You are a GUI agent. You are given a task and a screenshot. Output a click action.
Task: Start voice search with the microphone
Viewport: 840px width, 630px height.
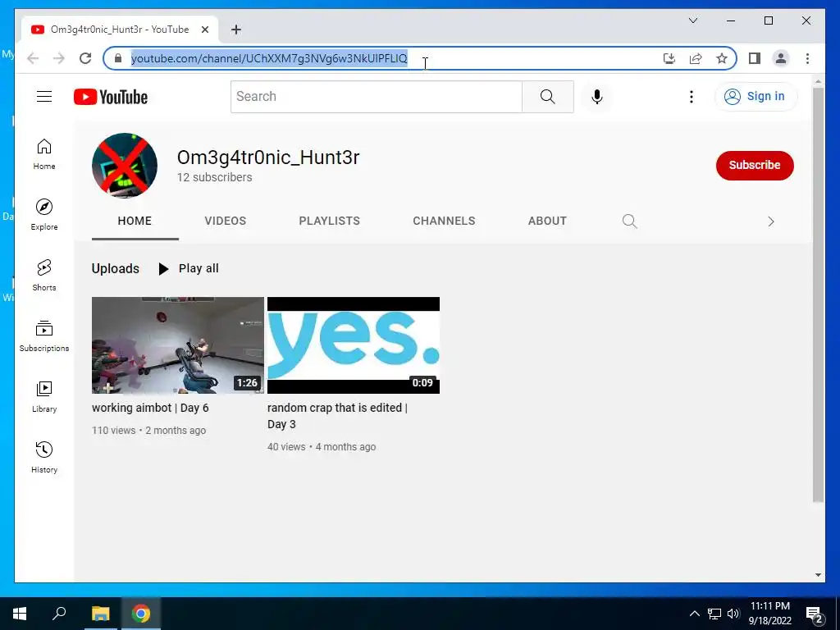pos(597,97)
